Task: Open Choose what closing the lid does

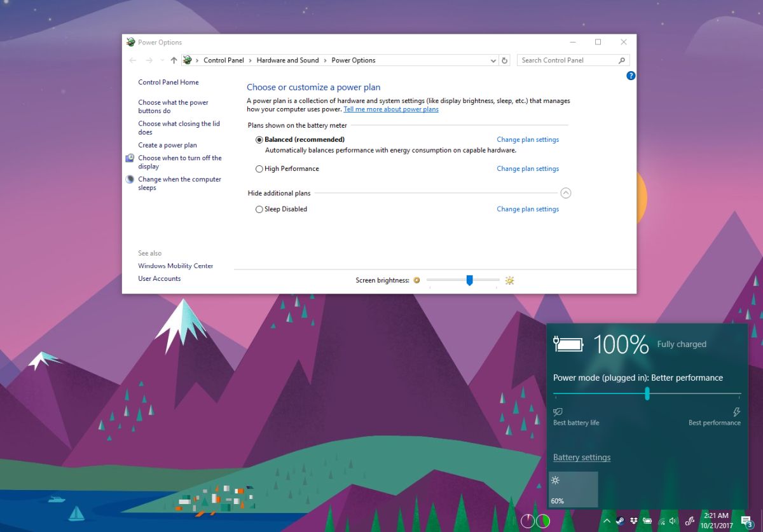Action: coord(179,128)
